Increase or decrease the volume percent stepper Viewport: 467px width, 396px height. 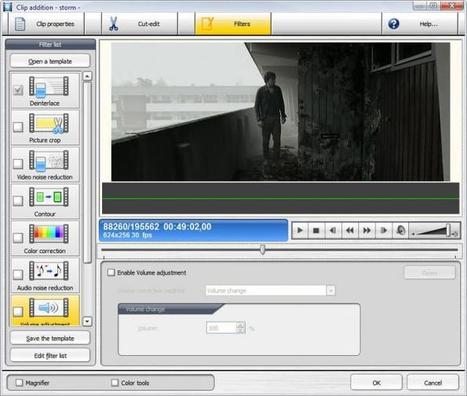[x=240, y=328]
